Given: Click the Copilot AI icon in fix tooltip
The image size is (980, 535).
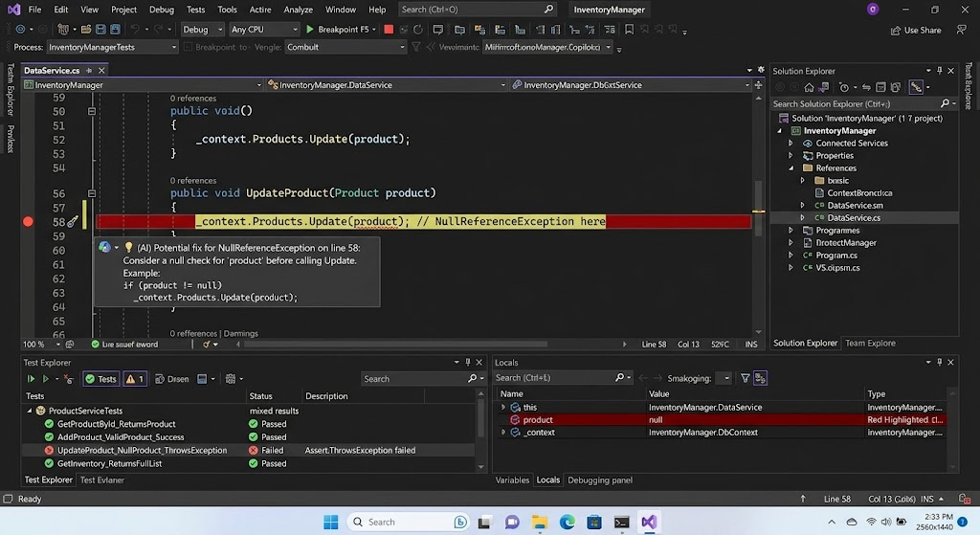Looking at the screenshot, I should [x=104, y=248].
